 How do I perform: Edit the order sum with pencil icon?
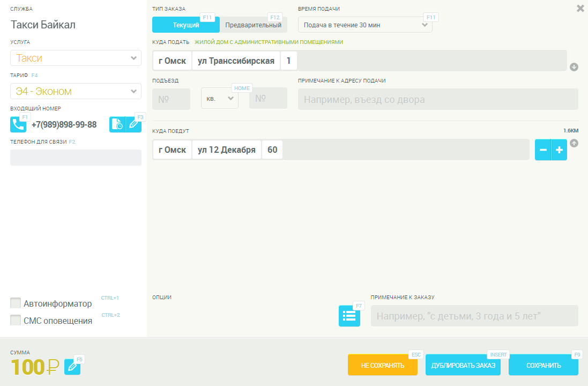(x=72, y=367)
